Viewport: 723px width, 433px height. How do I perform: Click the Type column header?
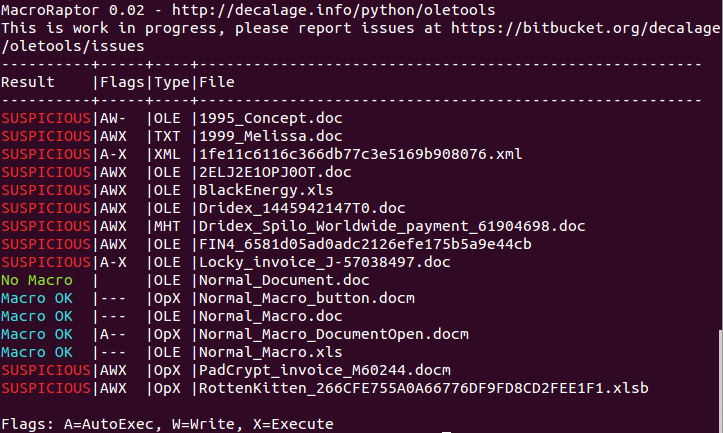coord(172,82)
